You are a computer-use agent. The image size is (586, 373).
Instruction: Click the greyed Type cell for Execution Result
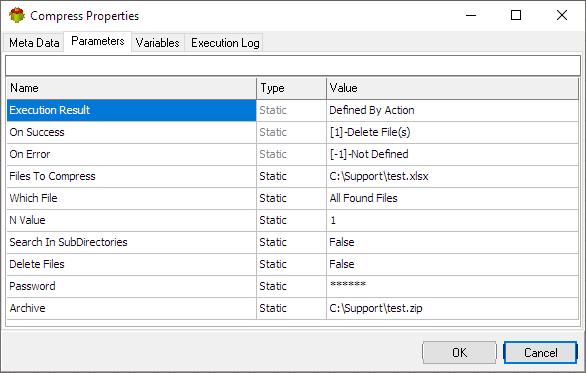pos(292,110)
